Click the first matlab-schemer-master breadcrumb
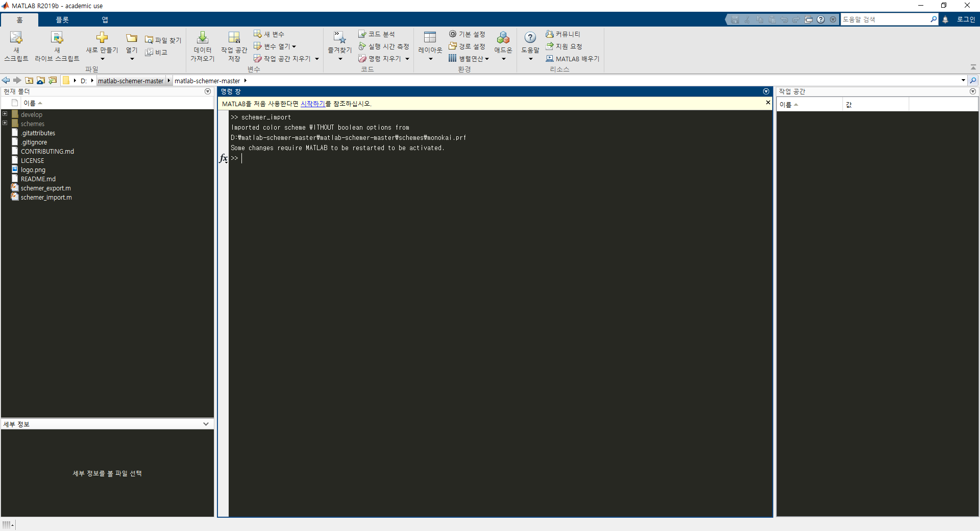 [x=131, y=81]
